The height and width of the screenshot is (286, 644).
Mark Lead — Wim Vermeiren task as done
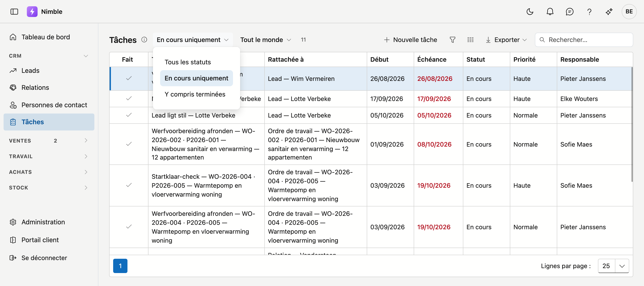tap(129, 78)
